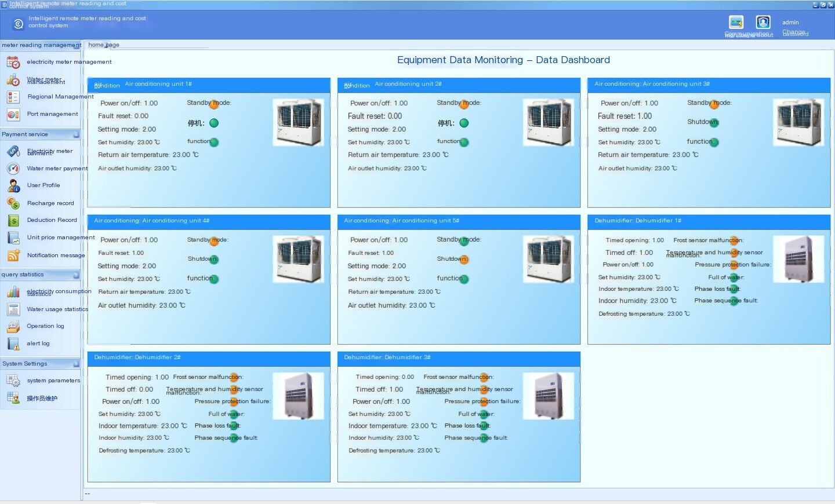The width and height of the screenshot is (835, 504).
Task: Click the admin user label
Action: tap(790, 23)
